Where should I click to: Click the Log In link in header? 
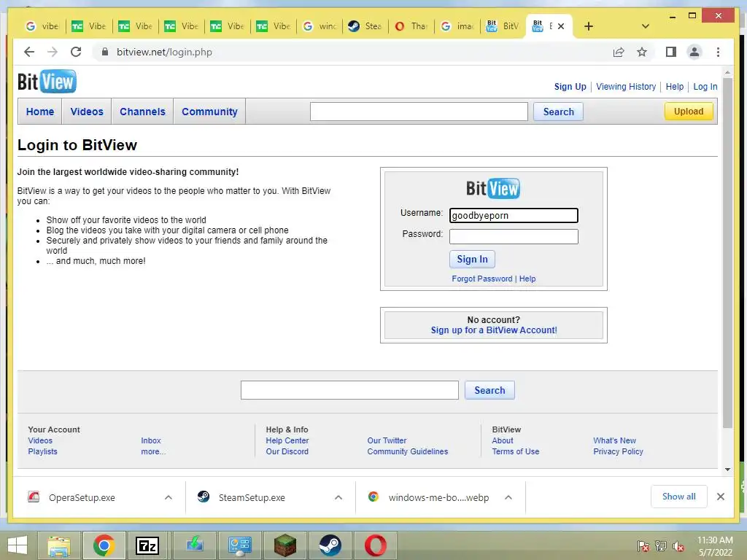click(705, 87)
